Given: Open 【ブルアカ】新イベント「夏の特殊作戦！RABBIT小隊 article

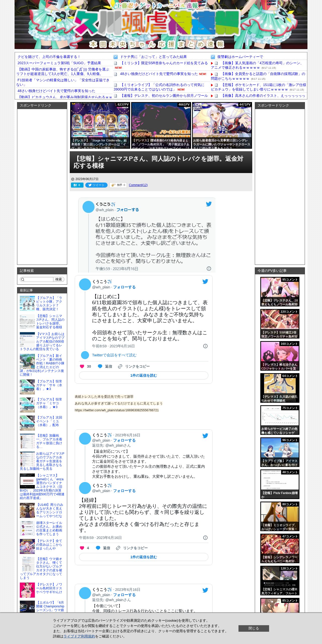Looking at the screenshot, I should point(42,365).
